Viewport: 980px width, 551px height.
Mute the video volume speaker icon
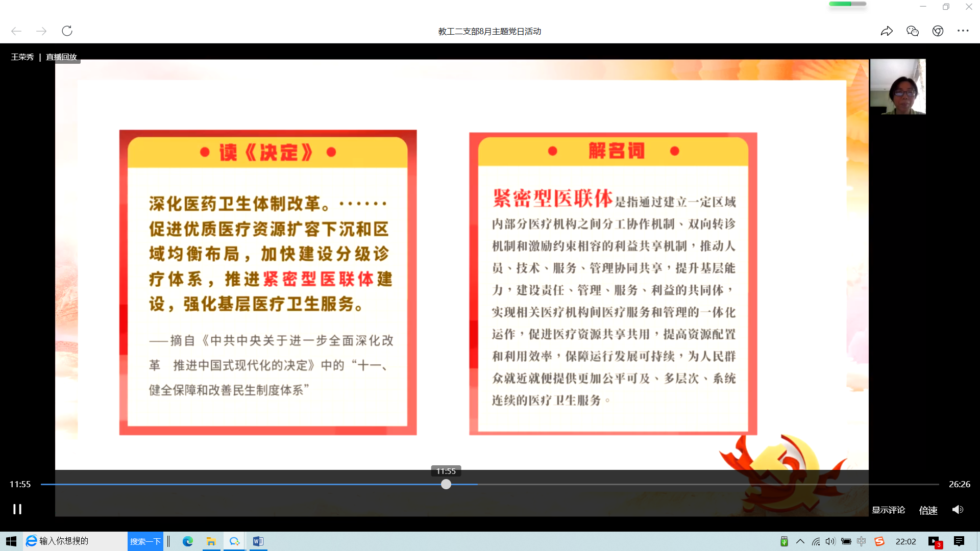[x=958, y=510]
